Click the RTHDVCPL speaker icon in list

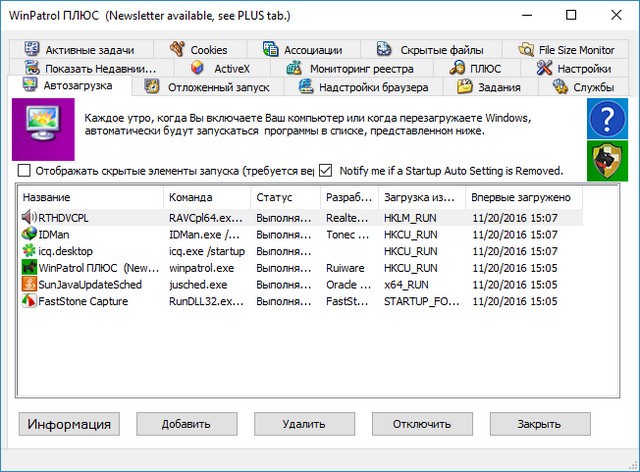tap(29, 216)
